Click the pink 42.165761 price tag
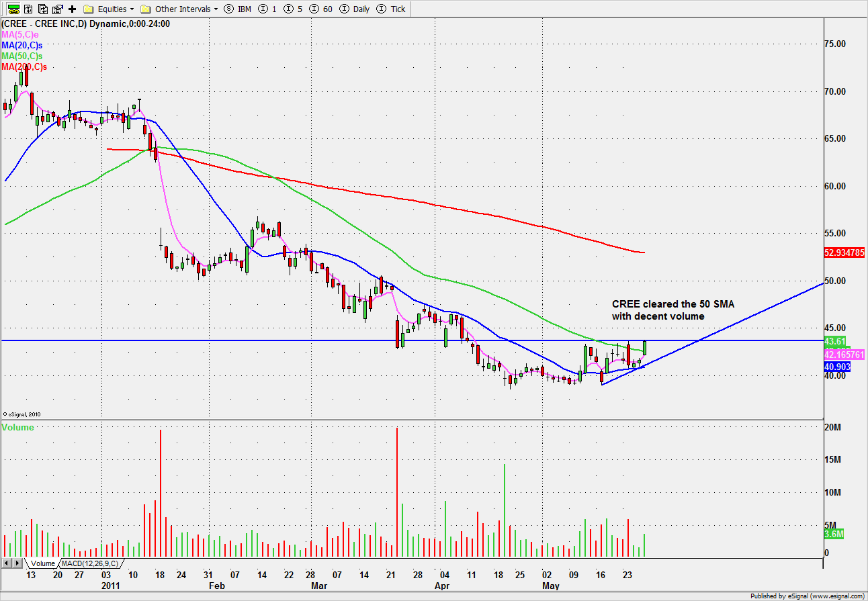Image resolution: width=868 pixels, height=601 pixels. click(x=844, y=355)
